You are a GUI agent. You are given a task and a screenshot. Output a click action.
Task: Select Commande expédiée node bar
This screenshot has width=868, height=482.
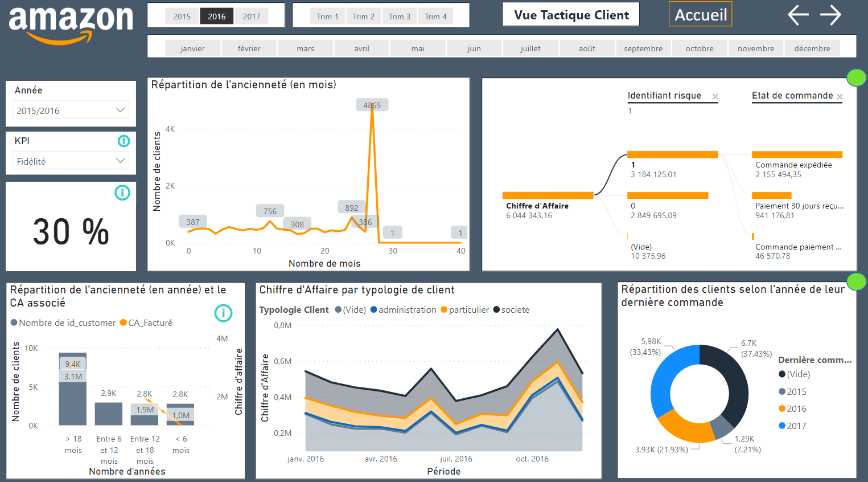pyautogui.click(x=797, y=154)
